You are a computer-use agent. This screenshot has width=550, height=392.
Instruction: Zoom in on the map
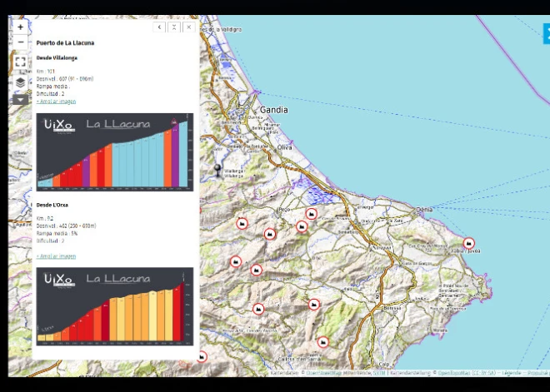click(21, 27)
